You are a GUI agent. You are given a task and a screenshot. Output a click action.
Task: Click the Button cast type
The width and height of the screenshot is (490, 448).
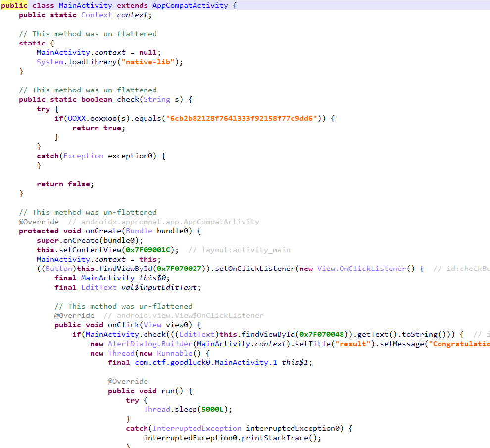(x=59, y=269)
